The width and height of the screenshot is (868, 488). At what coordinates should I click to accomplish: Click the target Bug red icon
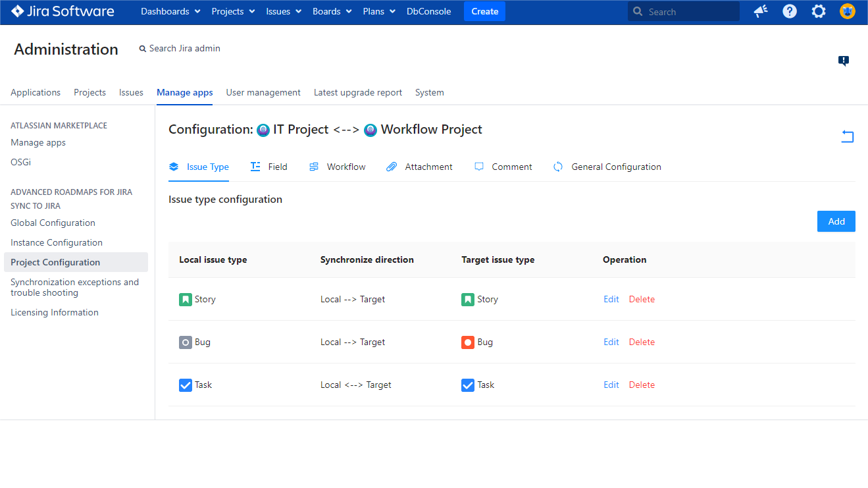pyautogui.click(x=468, y=342)
